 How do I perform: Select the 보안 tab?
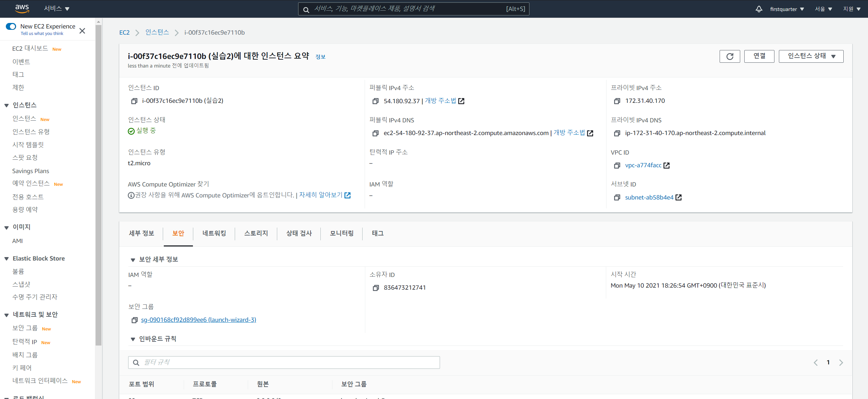pyautogui.click(x=178, y=233)
